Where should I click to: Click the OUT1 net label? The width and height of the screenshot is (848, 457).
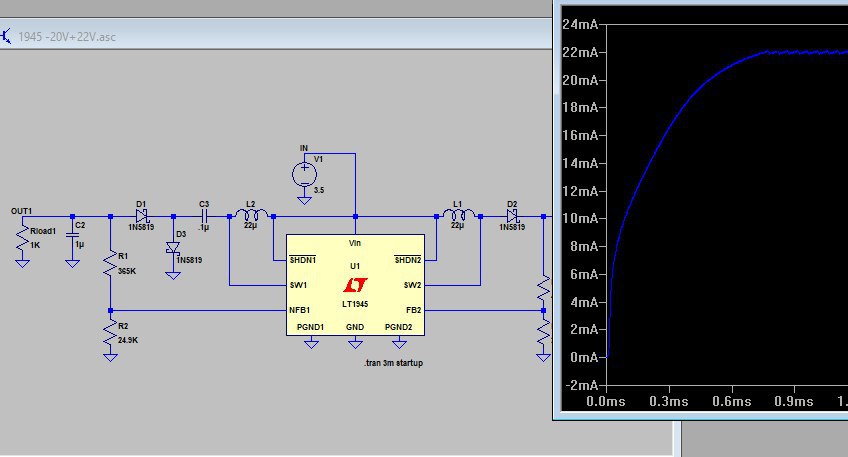point(22,211)
